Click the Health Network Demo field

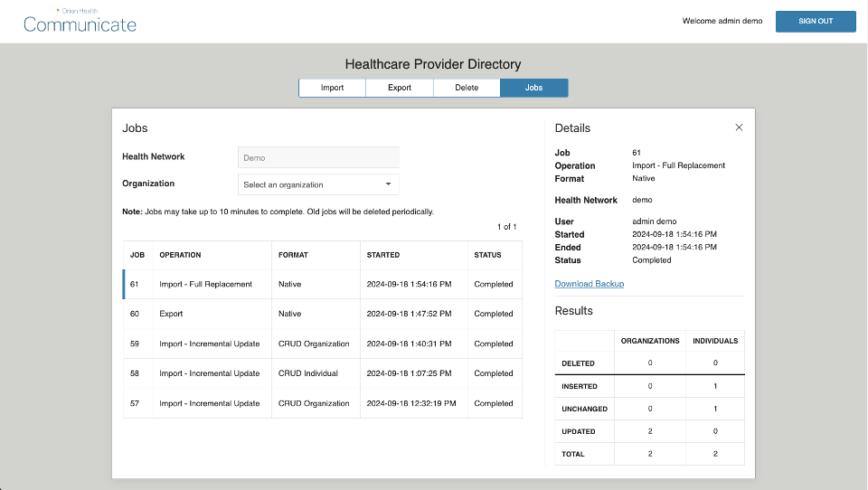[x=317, y=157]
